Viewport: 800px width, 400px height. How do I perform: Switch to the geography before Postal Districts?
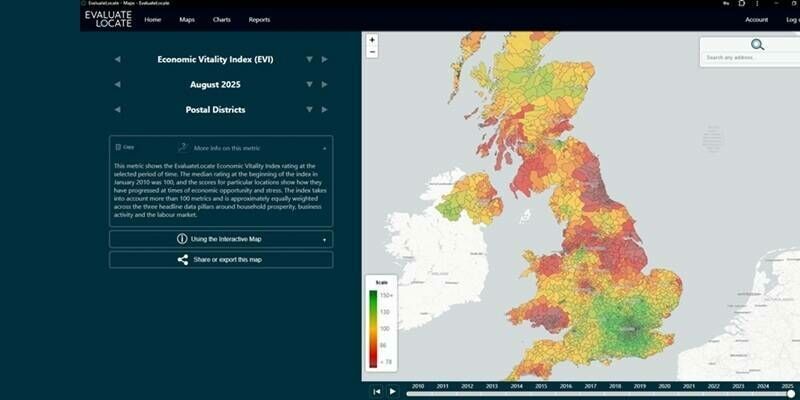tap(117, 110)
